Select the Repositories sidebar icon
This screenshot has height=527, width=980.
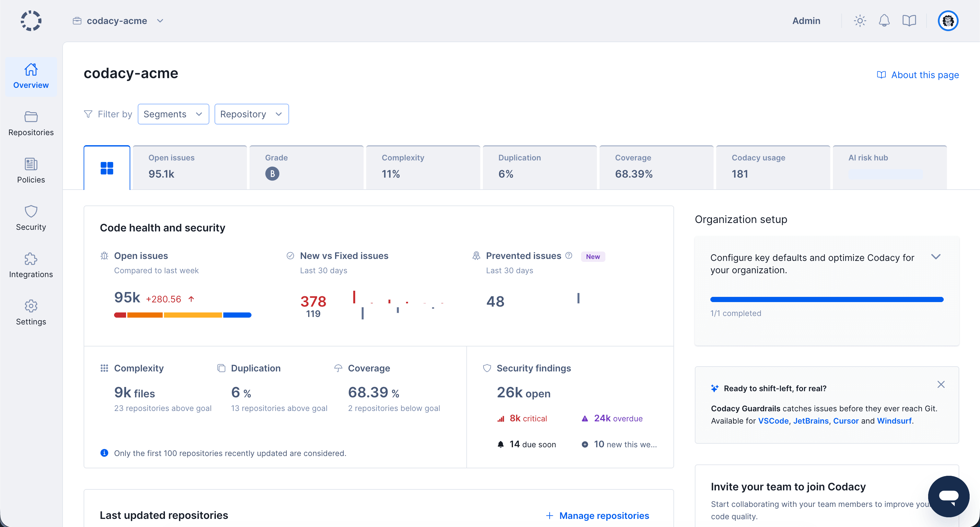point(30,123)
